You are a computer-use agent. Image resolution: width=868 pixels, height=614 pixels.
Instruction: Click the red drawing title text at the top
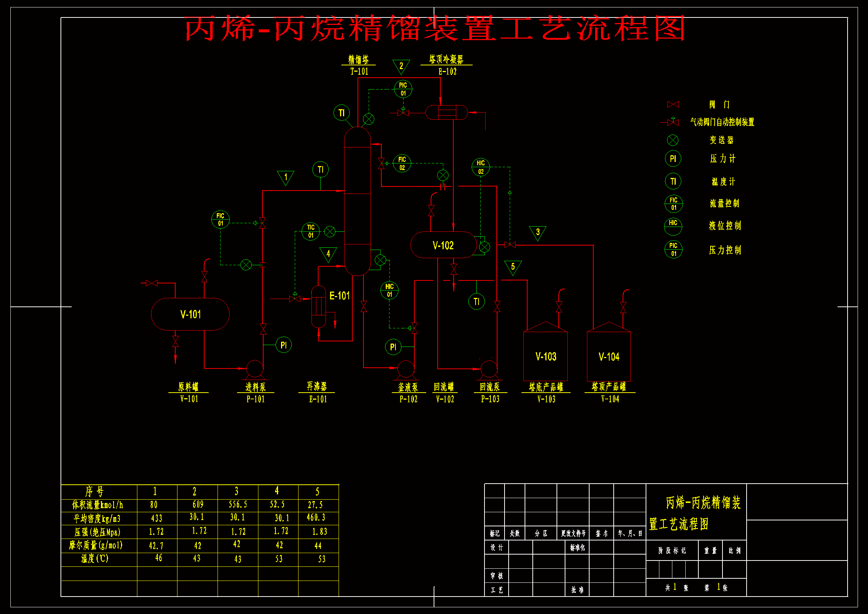point(435,29)
